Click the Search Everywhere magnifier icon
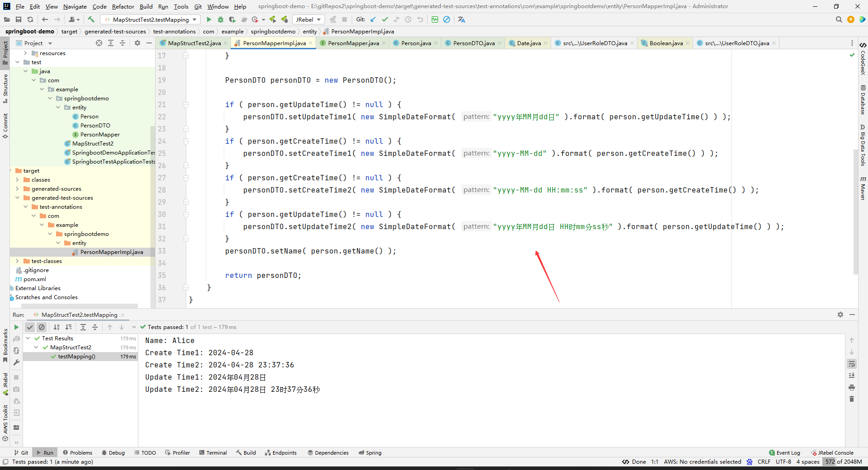 (839, 19)
